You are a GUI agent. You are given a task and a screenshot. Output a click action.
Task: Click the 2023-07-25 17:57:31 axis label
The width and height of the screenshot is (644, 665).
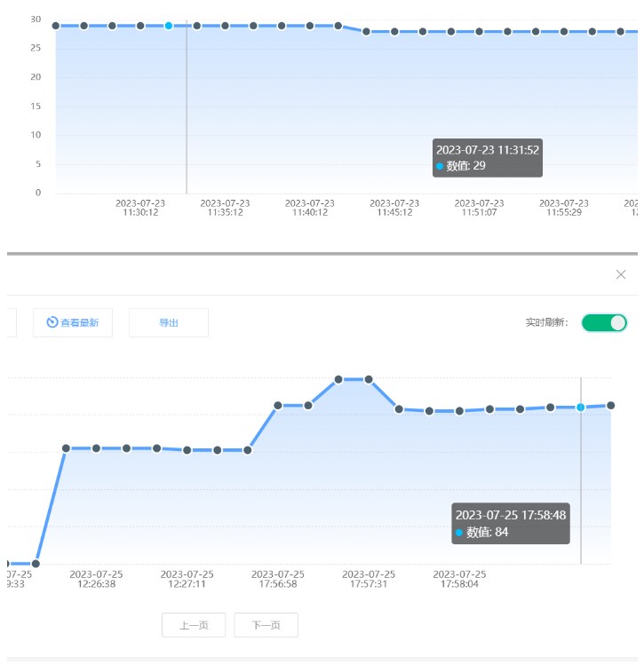(369, 579)
